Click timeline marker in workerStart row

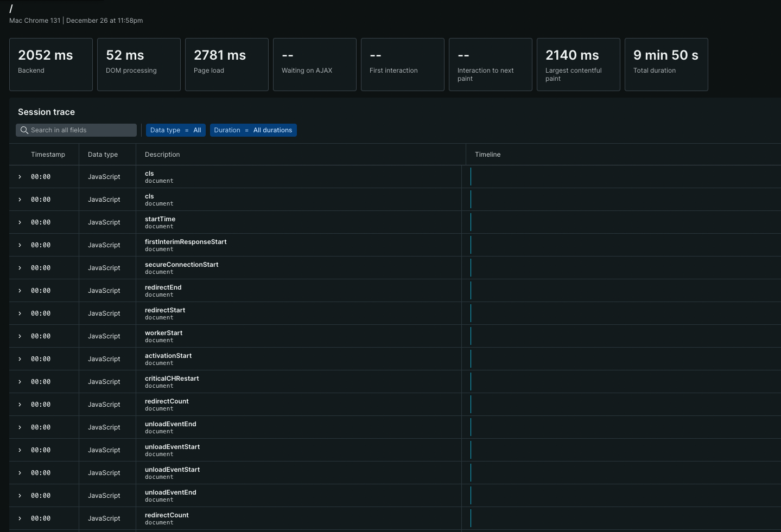[471, 336]
